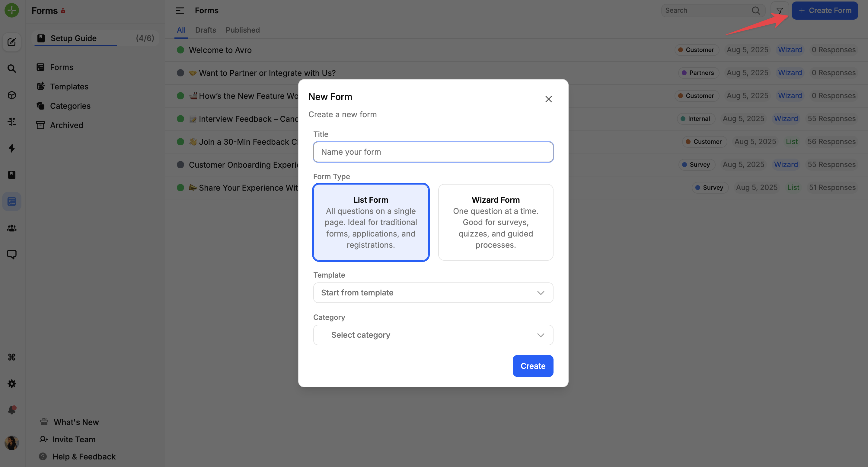Click the search magnifier icon in top bar
This screenshot has width=868, height=467.
756,11
